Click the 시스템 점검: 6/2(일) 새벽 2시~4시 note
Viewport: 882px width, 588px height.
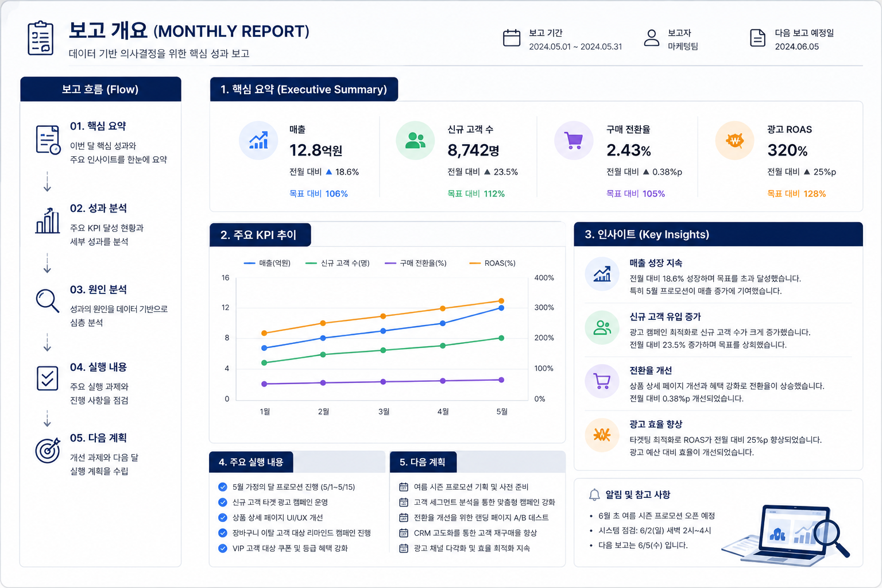655,531
